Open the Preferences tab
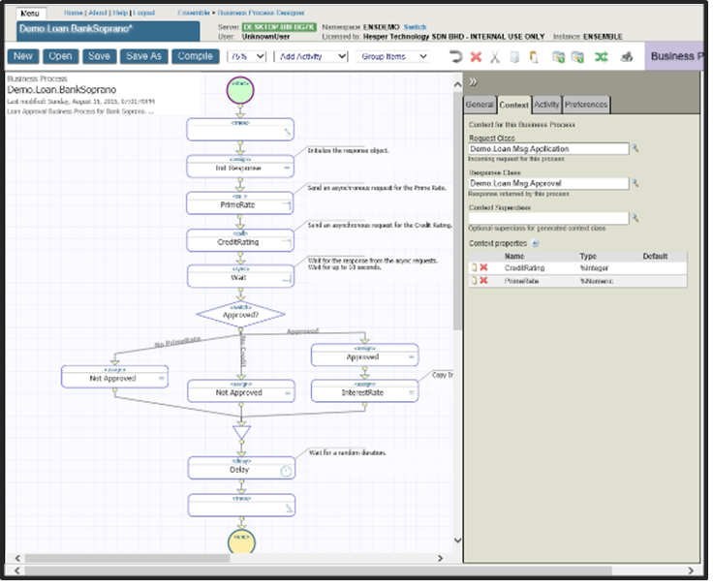The width and height of the screenshot is (713, 588). tap(586, 105)
